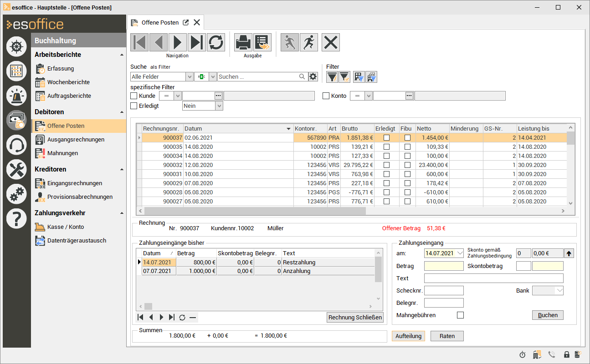Image resolution: width=590 pixels, height=364 pixels.
Task: Collapse the Zahlungsverkehr section
Action: (122, 213)
